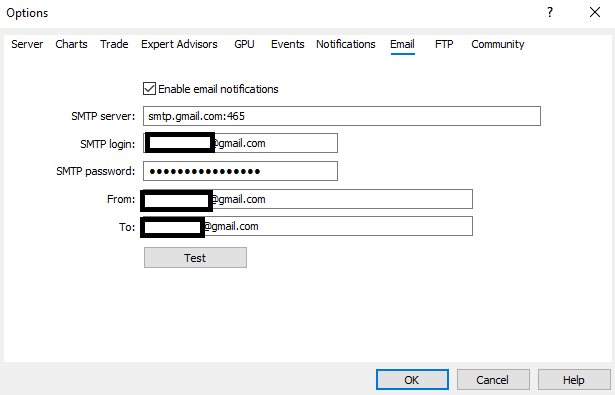615x395 pixels.
Task: Select the GPU tab
Action: [x=244, y=44]
